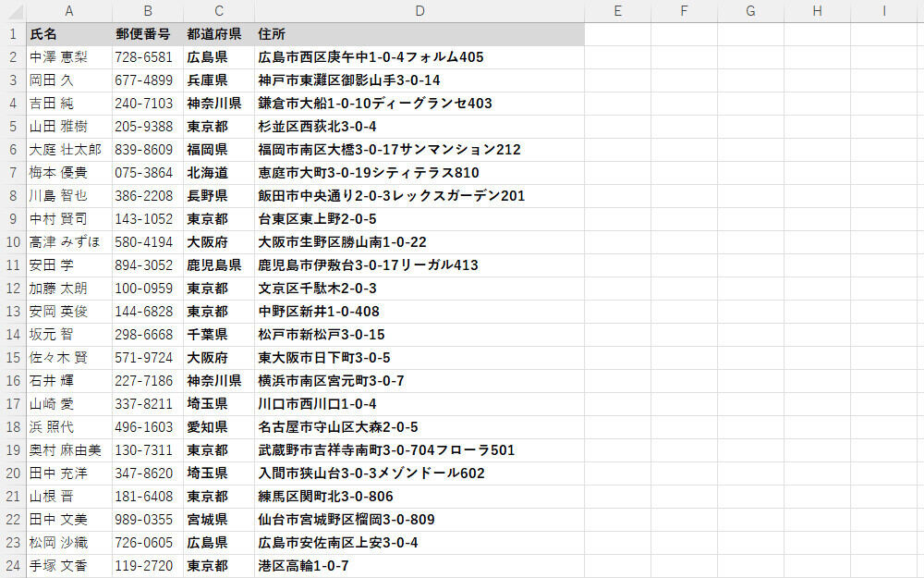Select column A header

click(x=69, y=11)
